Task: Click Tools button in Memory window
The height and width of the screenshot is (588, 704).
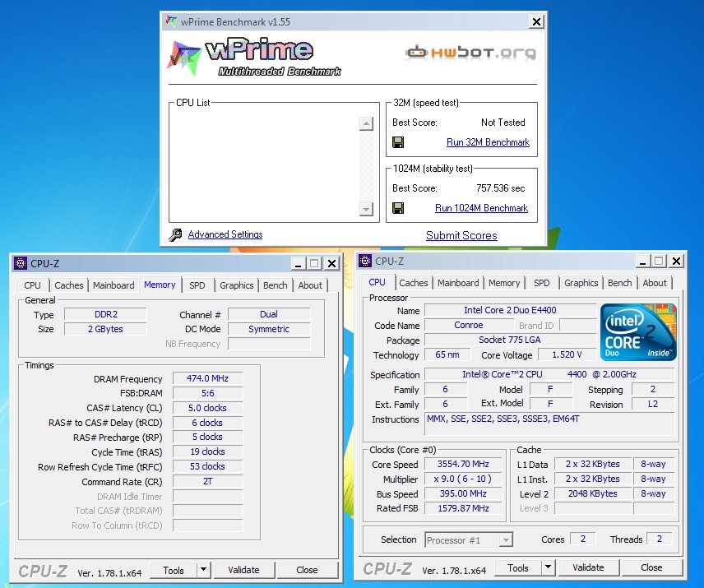Action: (x=174, y=570)
